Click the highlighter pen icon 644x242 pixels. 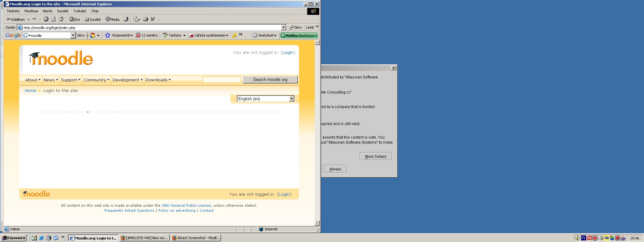(234, 35)
